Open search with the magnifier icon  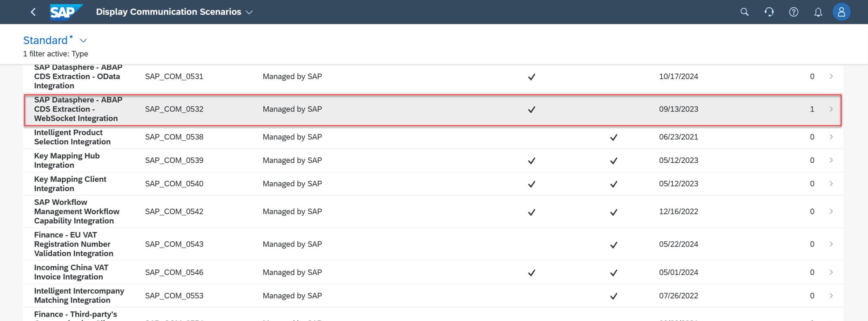[745, 12]
